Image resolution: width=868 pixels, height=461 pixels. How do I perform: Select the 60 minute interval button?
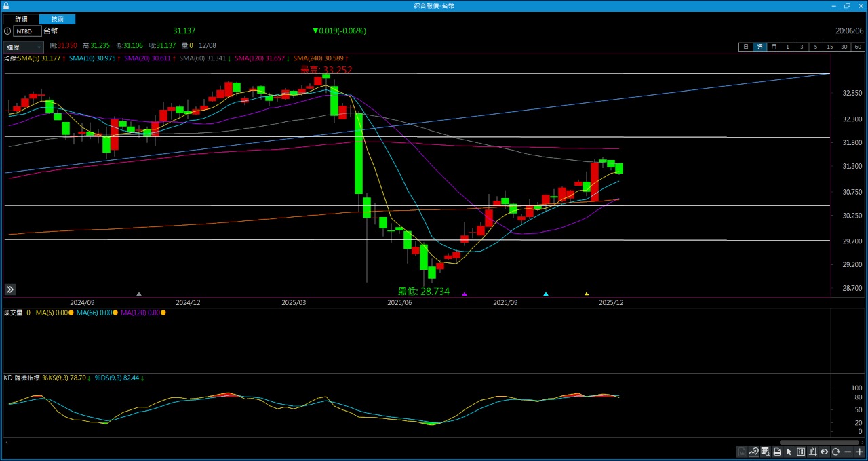coord(858,47)
